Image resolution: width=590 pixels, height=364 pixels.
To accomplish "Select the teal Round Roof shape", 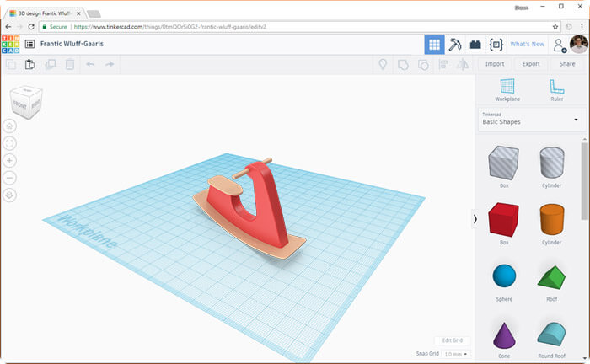I will (551, 334).
